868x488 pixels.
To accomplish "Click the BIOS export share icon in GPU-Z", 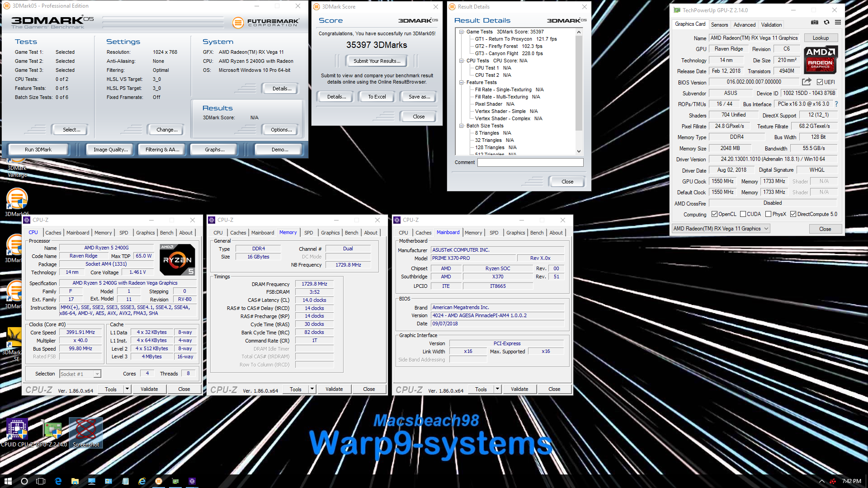I will [807, 82].
